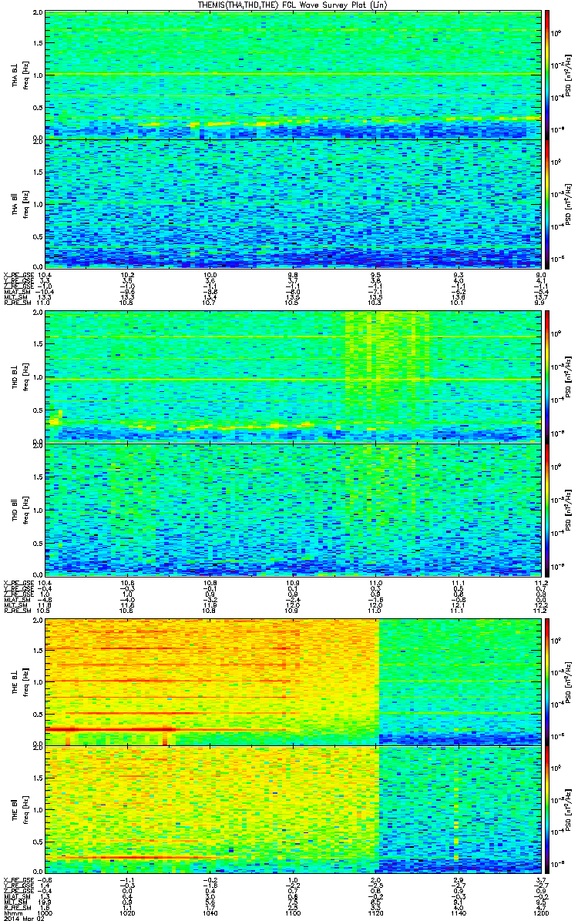This screenshot has height=924, width=578.
Task: Click the 0.5 frequency tick of THE B-parallel panel
Action: coord(38,842)
